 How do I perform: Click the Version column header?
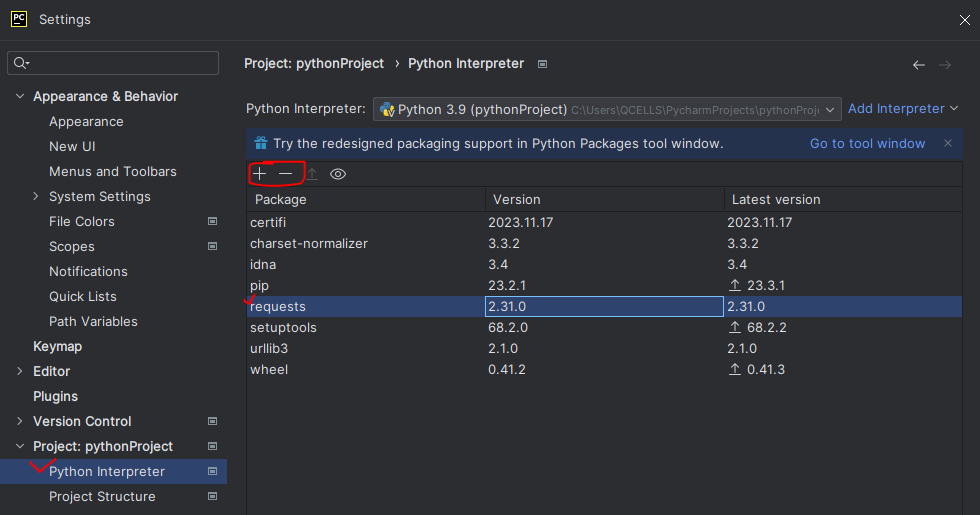tap(604, 199)
